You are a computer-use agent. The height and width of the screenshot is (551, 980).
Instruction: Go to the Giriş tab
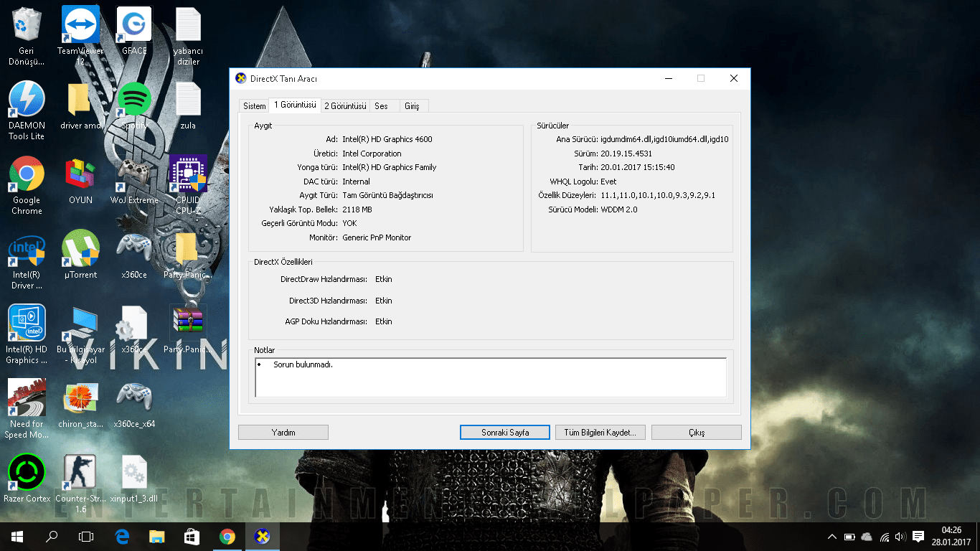point(412,106)
